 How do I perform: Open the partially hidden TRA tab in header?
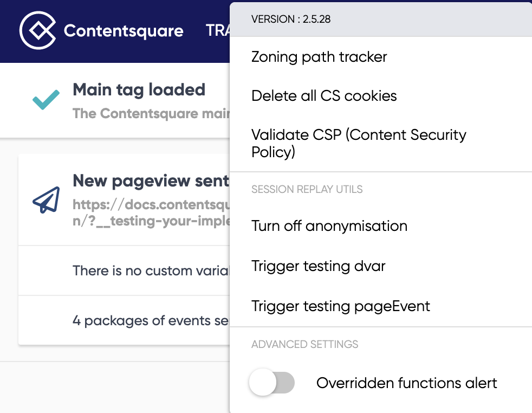tap(218, 30)
